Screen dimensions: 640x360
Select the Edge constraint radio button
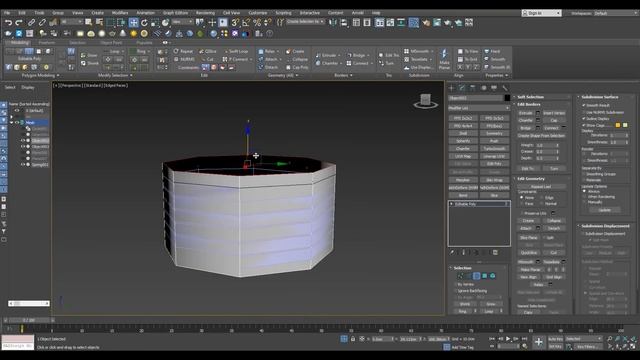click(x=542, y=198)
